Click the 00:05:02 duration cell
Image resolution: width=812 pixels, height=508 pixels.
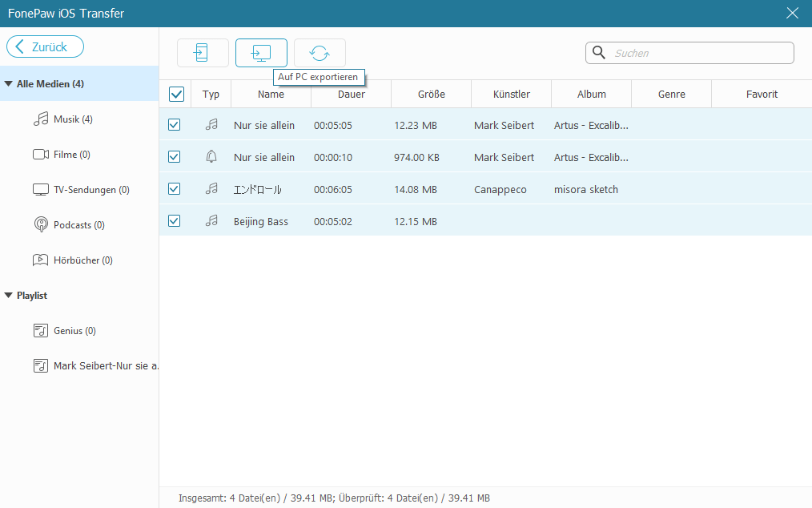click(x=333, y=222)
